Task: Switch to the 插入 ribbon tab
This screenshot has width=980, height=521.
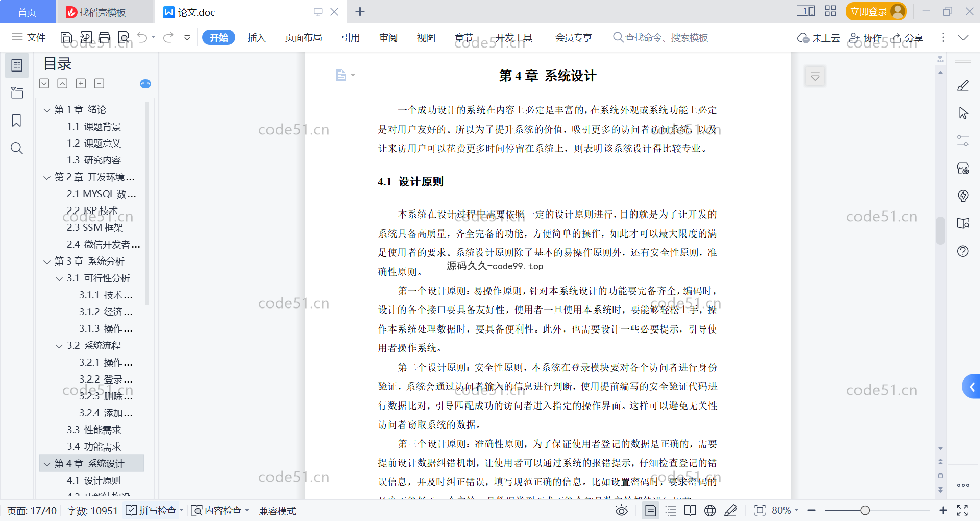Action: click(x=256, y=37)
